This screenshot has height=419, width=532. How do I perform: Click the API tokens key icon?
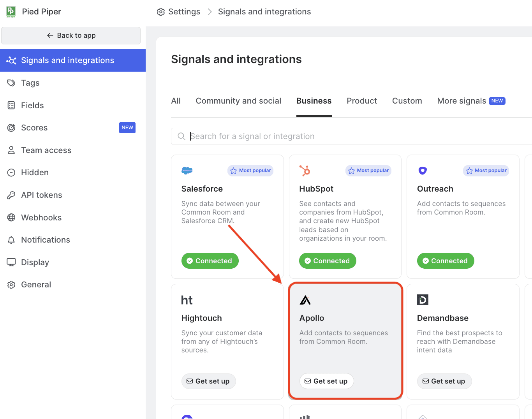(11, 195)
